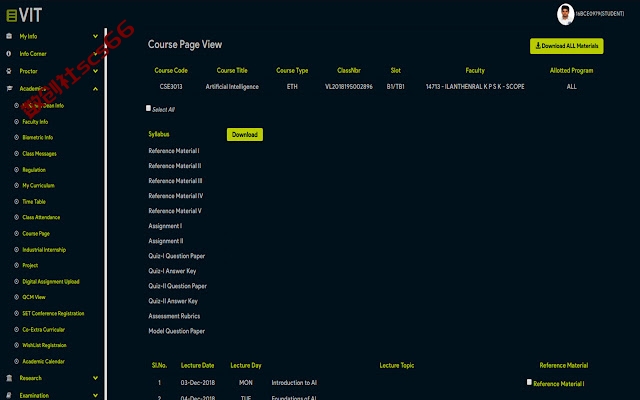Select Quiz-I Question Paper entry
The height and width of the screenshot is (400, 640).
[177, 256]
